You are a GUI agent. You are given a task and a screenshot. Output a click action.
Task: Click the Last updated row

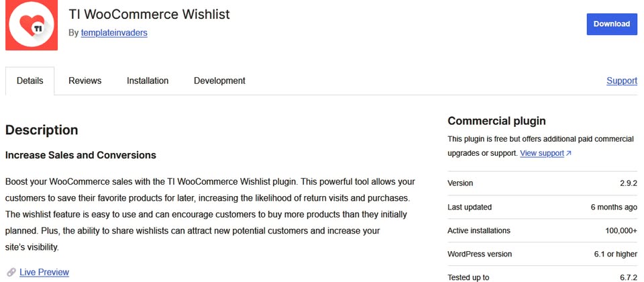pos(543,207)
